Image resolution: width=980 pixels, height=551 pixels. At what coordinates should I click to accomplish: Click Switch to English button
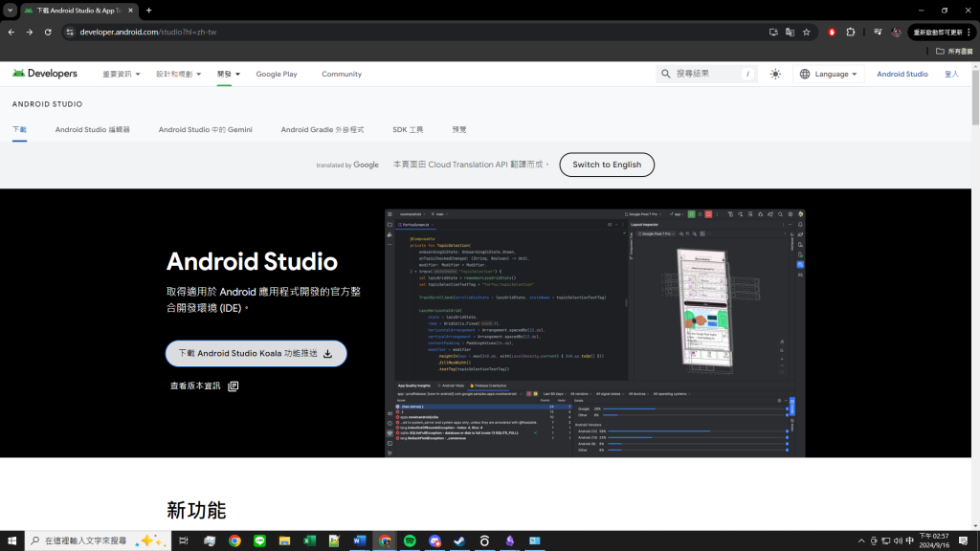(x=607, y=165)
